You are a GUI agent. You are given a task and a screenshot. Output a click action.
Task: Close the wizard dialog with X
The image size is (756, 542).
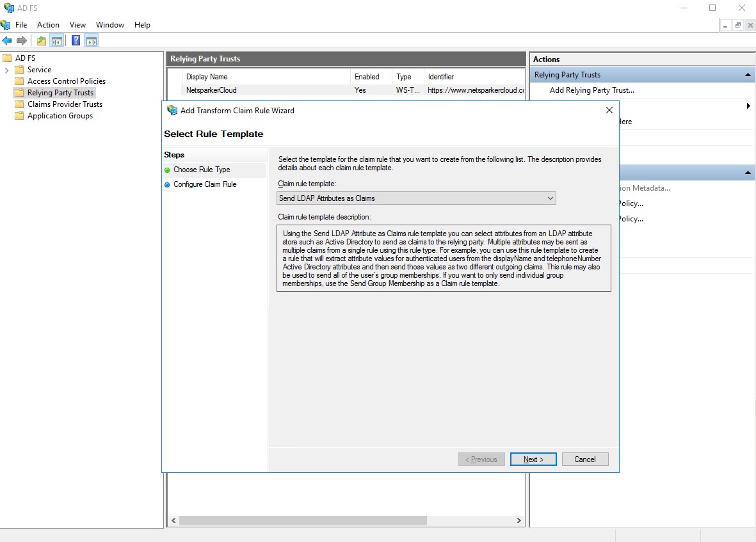tap(609, 110)
